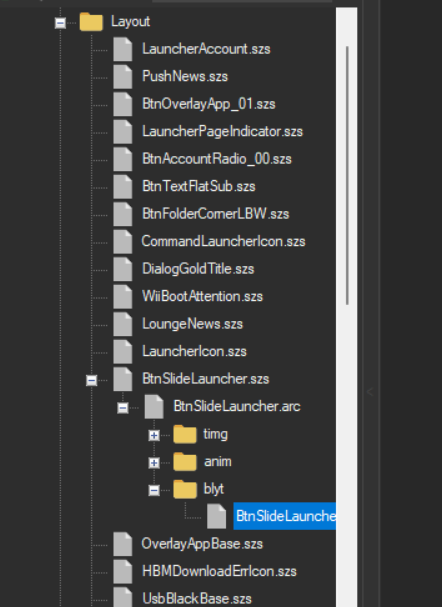Click the file icon of the highlighted BtnSlideLauncher item
This screenshot has height=607, width=442.
216,516
